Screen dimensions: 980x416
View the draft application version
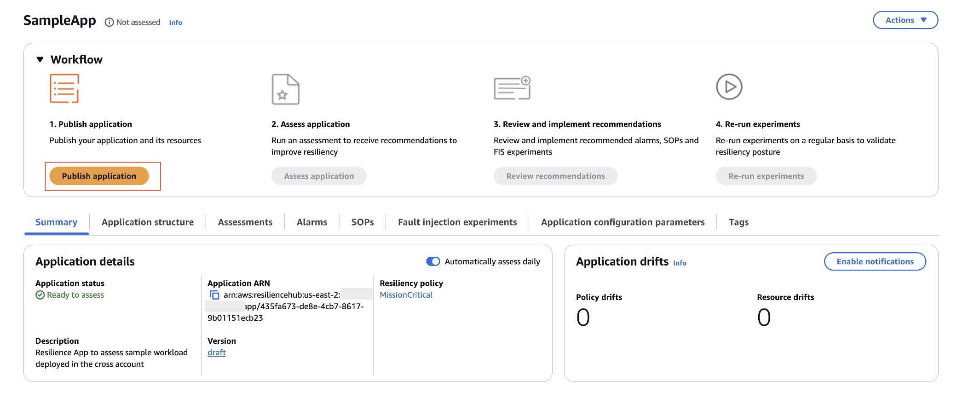pos(216,352)
